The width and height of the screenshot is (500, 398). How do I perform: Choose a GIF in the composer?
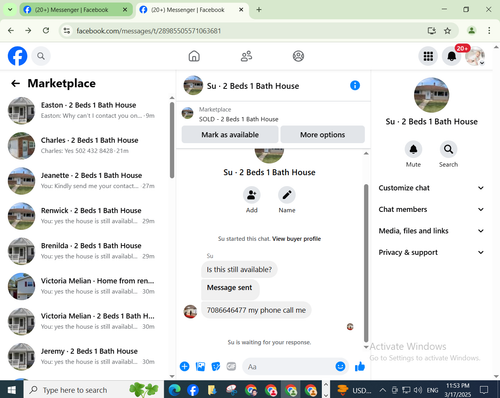231,367
